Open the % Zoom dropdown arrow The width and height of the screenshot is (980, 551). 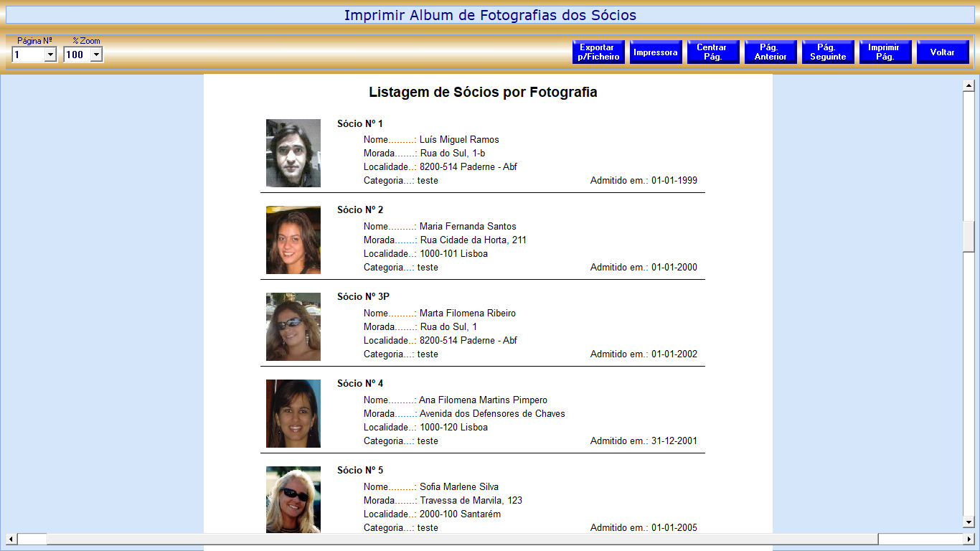[96, 55]
